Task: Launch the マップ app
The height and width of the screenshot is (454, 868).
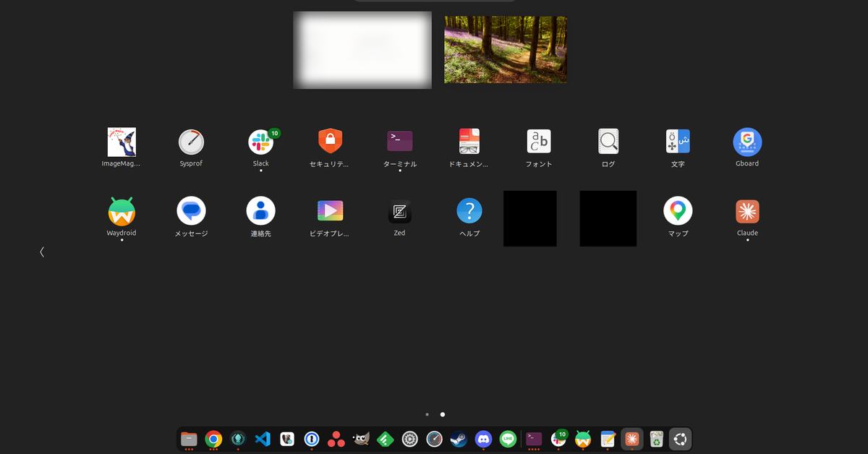Action: 678,211
